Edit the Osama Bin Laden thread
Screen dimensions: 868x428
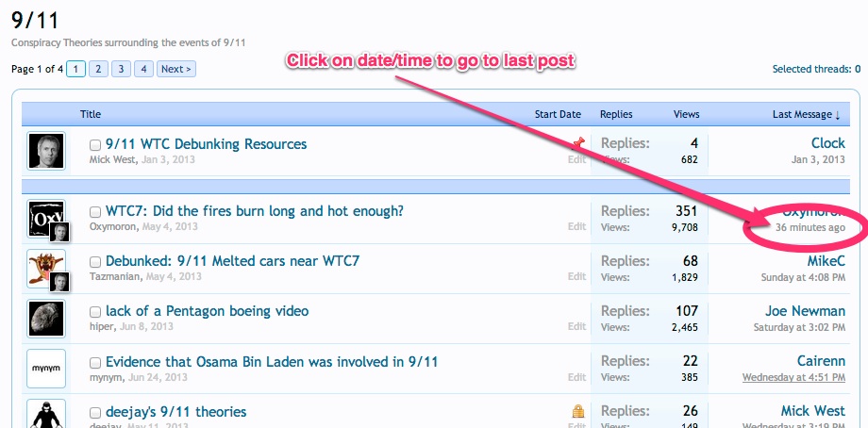[576, 377]
